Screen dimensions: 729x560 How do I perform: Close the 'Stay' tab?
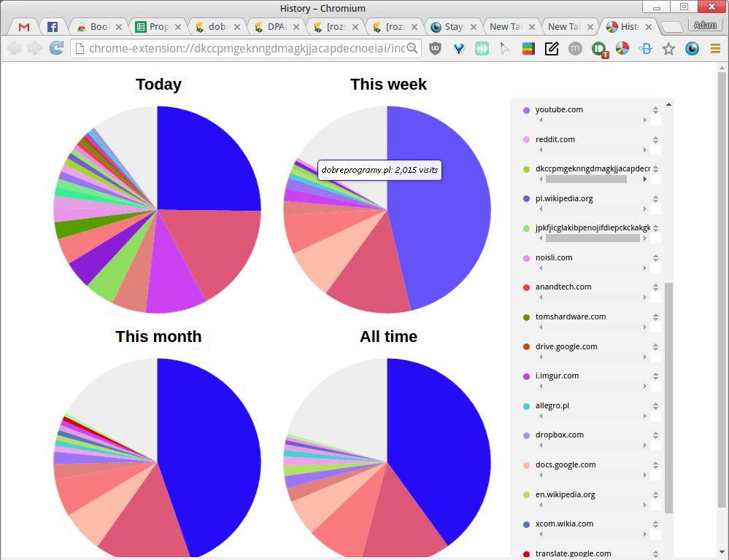tap(474, 27)
